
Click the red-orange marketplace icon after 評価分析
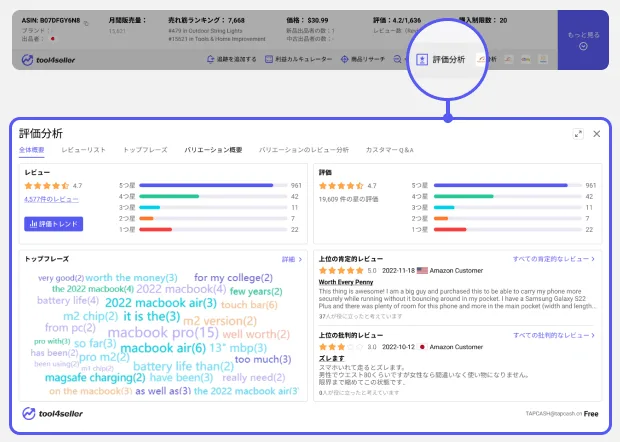point(481,59)
